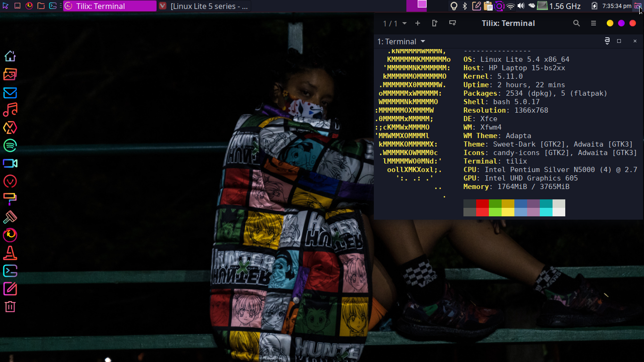Click the 'GPU: Intel UHD Graphics 605' line
Image resolution: width=644 pixels, height=362 pixels.
pos(520,178)
